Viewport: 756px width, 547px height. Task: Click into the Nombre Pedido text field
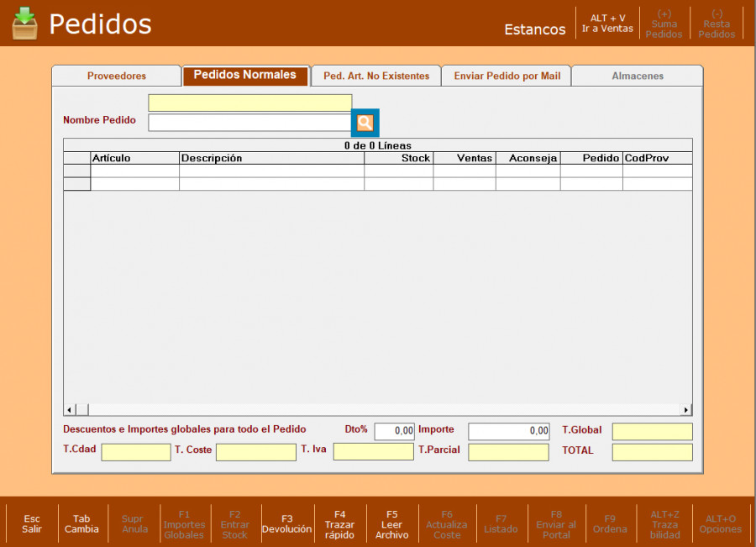point(249,123)
